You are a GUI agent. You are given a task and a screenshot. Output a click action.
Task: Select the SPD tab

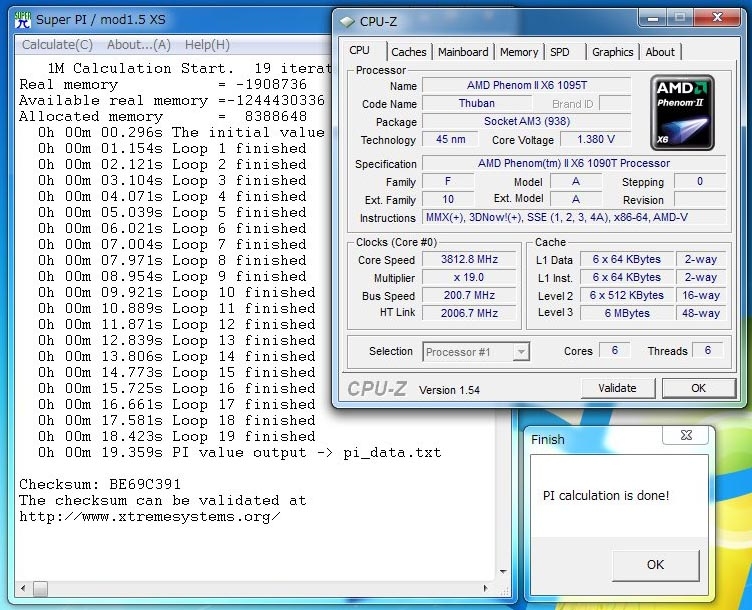click(x=560, y=52)
